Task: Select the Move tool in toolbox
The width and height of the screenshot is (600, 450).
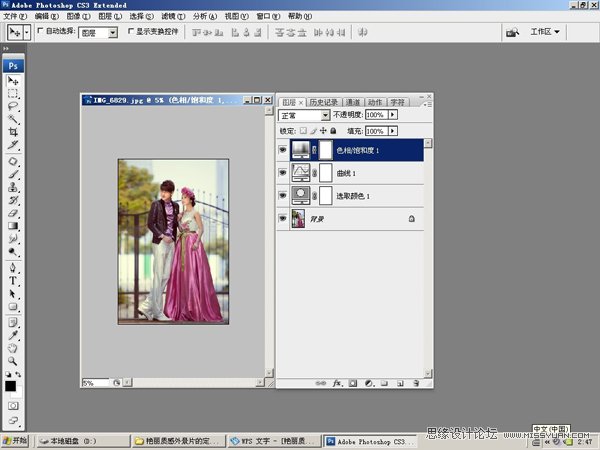Action: pyautogui.click(x=13, y=81)
